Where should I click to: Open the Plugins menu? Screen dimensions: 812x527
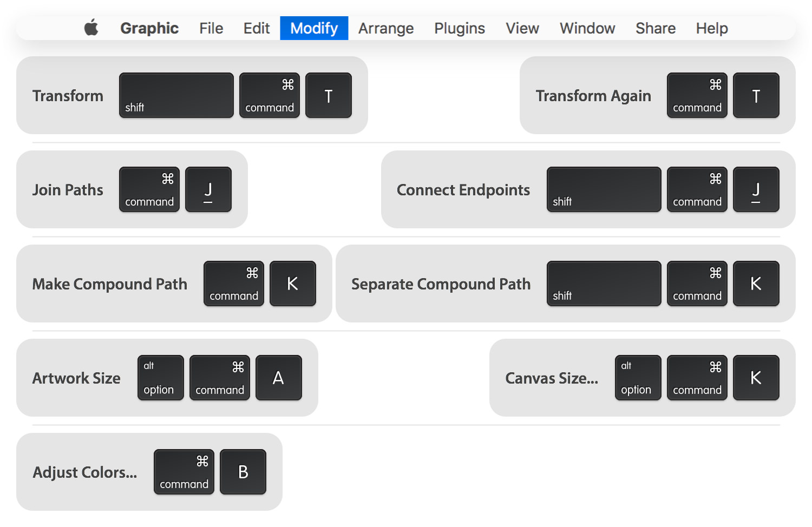[460, 28]
